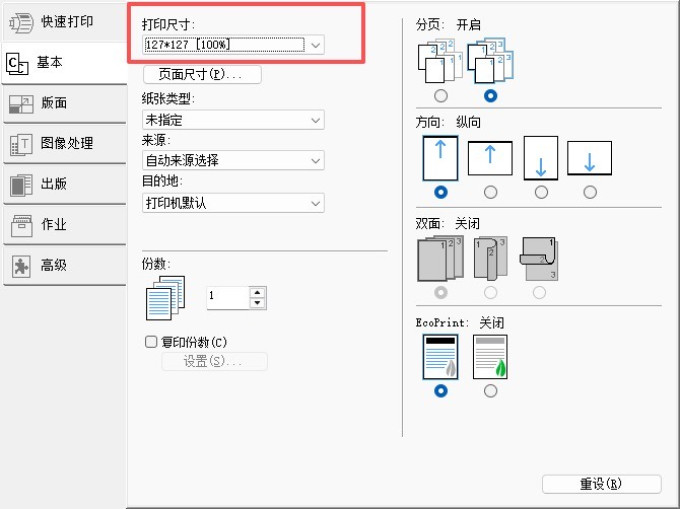Open the 来源 dropdown 自动来源选择
Image resolution: width=680 pixels, height=509 pixels.
click(x=233, y=160)
